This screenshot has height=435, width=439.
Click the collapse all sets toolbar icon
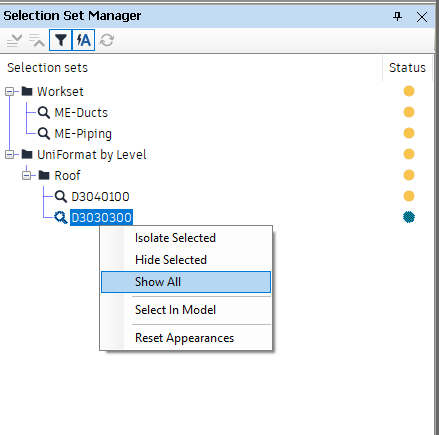[x=37, y=40]
